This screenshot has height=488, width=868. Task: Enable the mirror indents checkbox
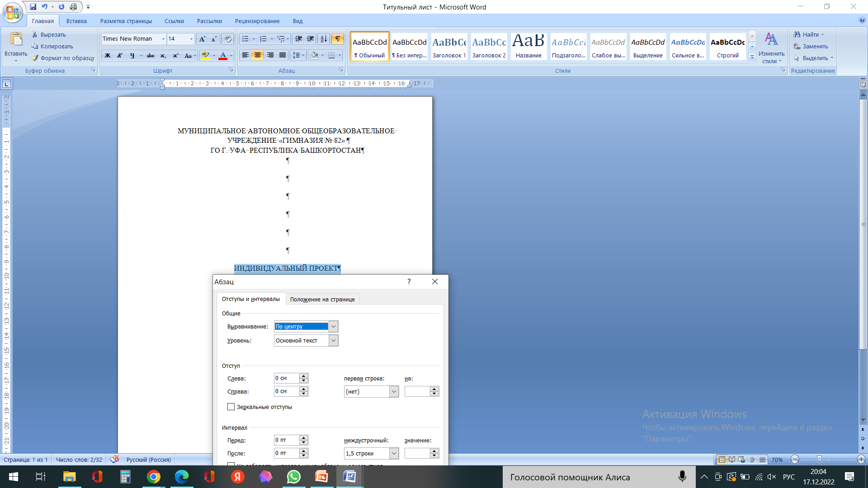pos(231,407)
